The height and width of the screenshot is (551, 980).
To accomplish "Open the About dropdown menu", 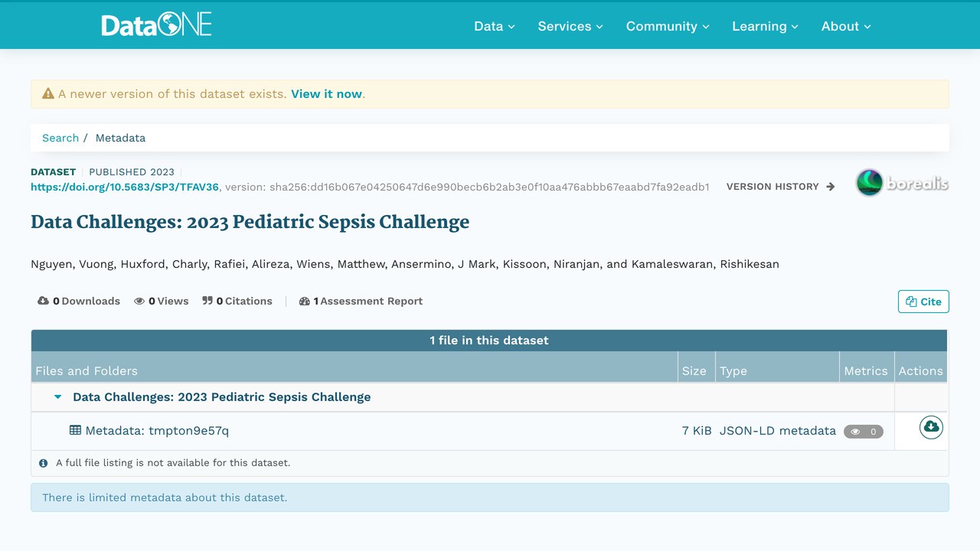I will (846, 26).
